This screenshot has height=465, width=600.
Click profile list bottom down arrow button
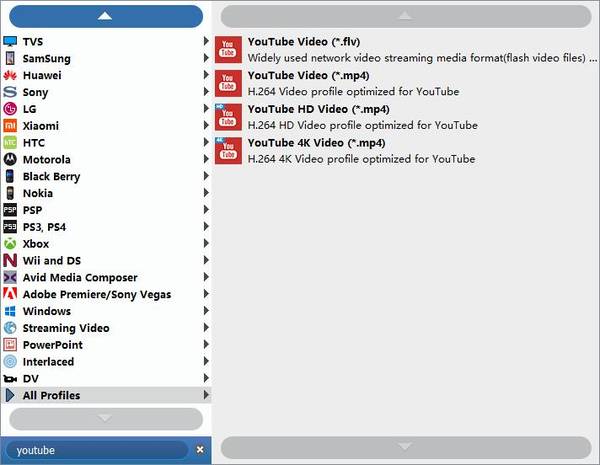click(406, 447)
